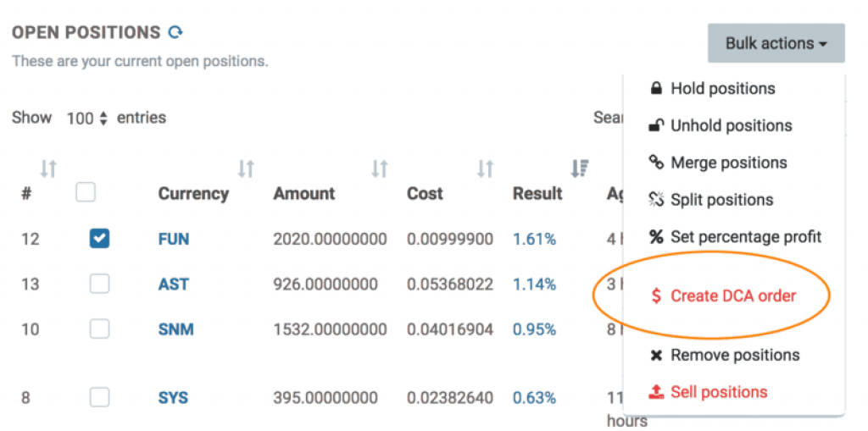This screenshot has height=431, width=868.
Task: Click the red Sell positions icon
Action: (656, 392)
